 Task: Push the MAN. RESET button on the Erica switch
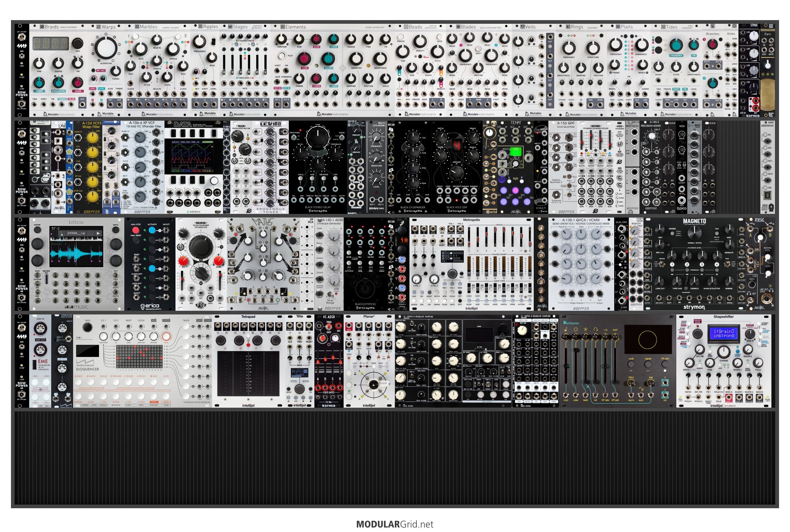point(136,240)
